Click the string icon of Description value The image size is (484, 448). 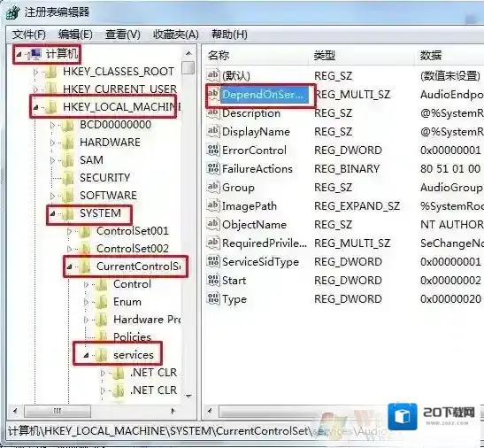click(213, 112)
